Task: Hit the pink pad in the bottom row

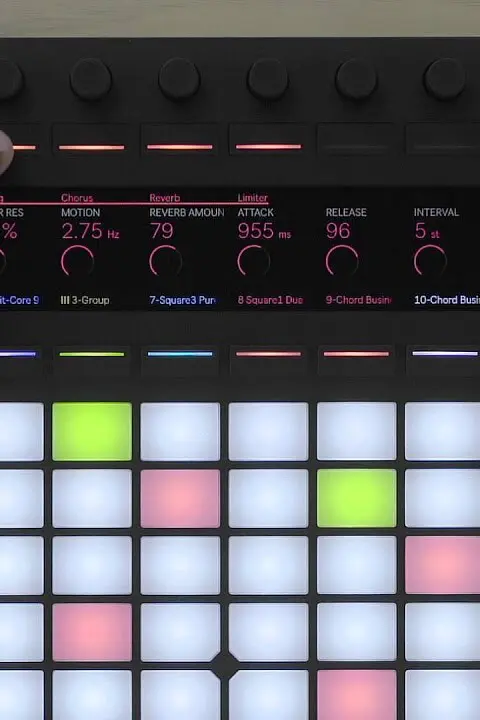Action: coord(356,695)
